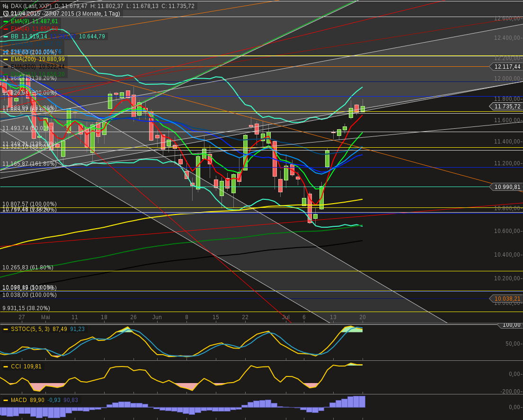This screenshot has height=420, width=523.
Task: Click the black EMA(300) legend marker
Action: (x=6, y=67)
